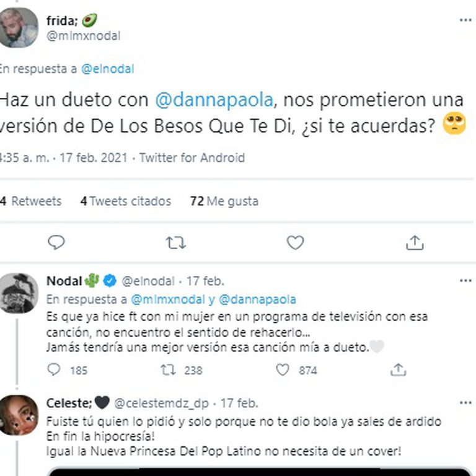
Task: View the 4 Tweets citados list
Action: point(126,201)
